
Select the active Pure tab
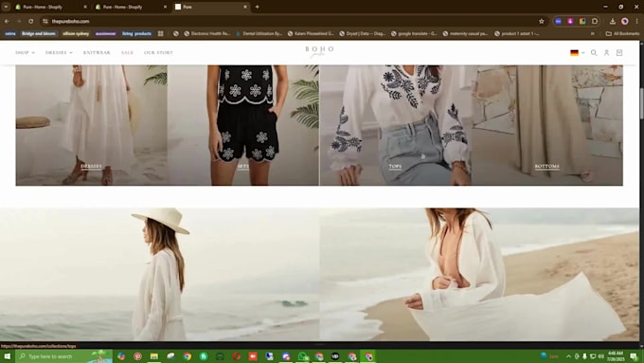(x=210, y=7)
